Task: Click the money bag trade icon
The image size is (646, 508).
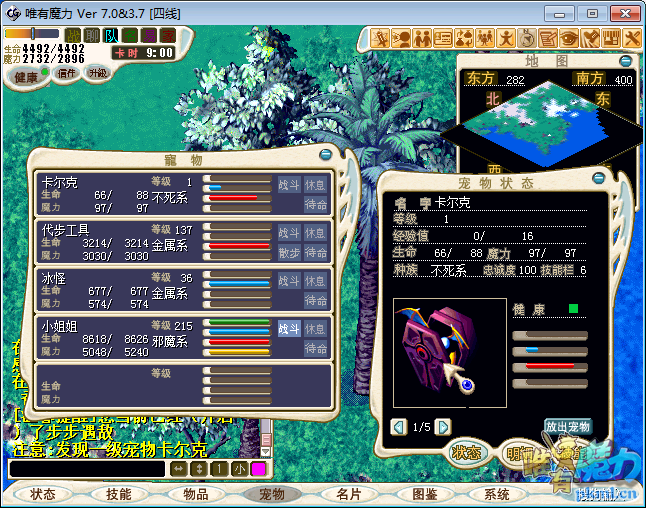Action: [464, 39]
